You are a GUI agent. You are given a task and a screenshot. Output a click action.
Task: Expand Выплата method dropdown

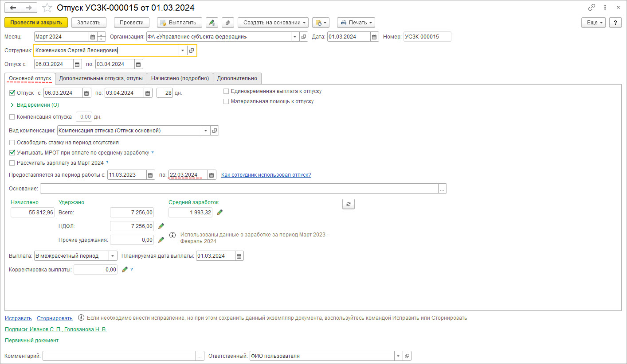click(113, 256)
